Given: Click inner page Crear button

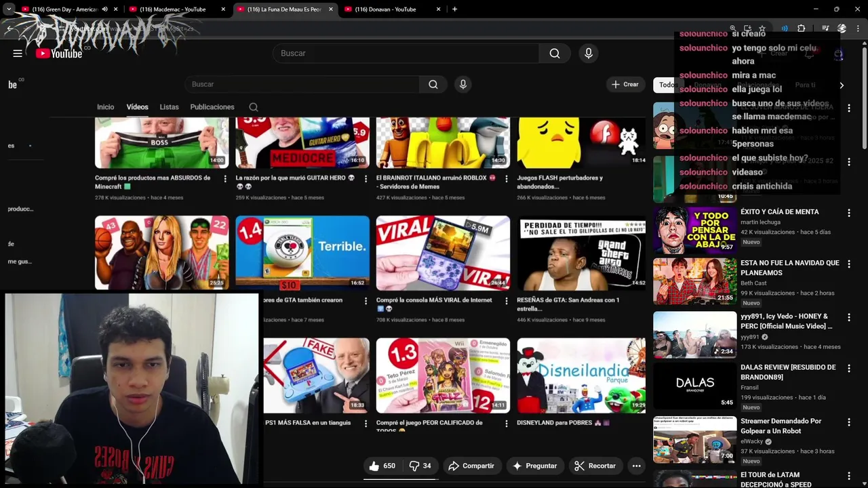Looking at the screenshot, I should click(x=625, y=84).
